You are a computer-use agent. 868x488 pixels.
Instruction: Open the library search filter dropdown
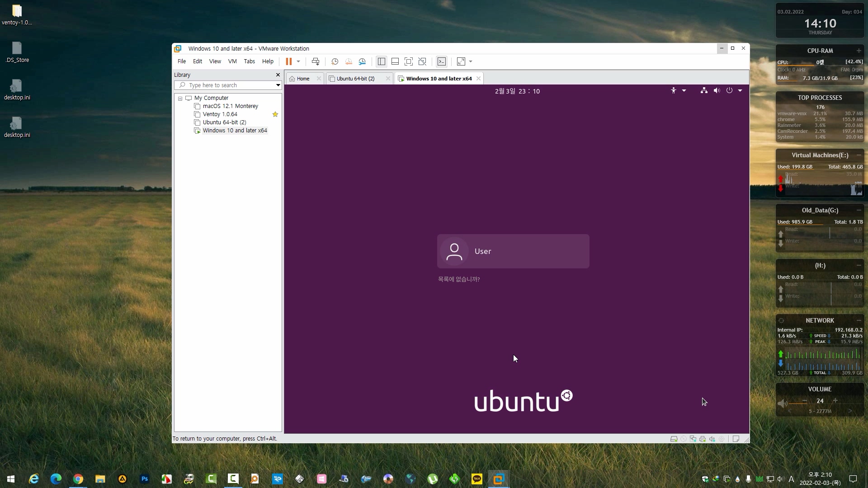pos(278,85)
